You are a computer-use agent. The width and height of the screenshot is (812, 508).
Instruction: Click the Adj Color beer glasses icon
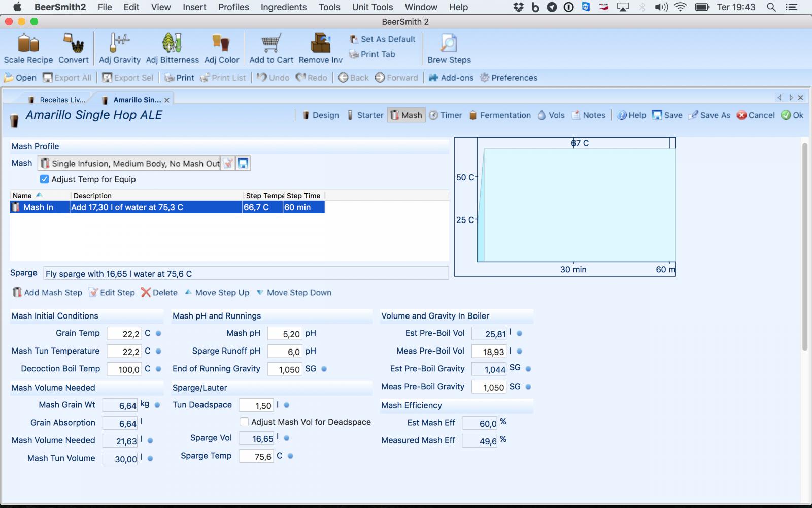click(x=221, y=49)
